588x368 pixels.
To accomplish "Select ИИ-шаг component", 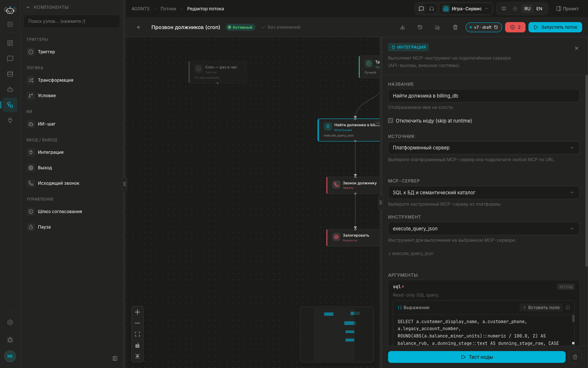I will pos(72,124).
